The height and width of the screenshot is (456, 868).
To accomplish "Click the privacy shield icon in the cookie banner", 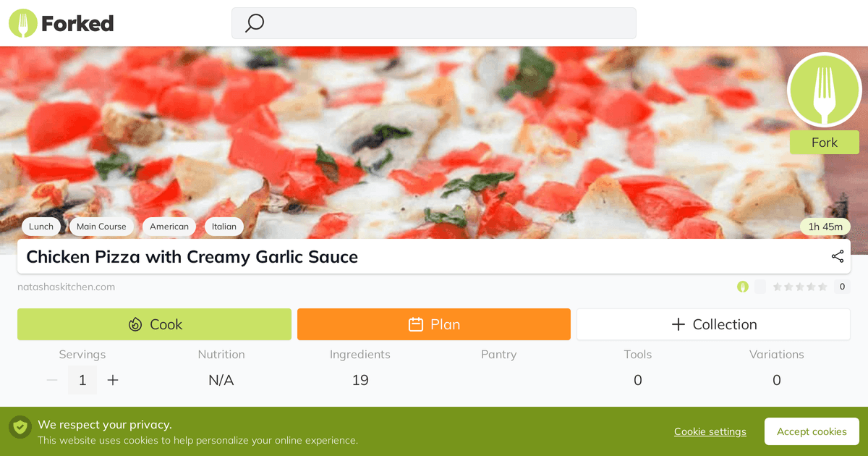I will (20, 427).
